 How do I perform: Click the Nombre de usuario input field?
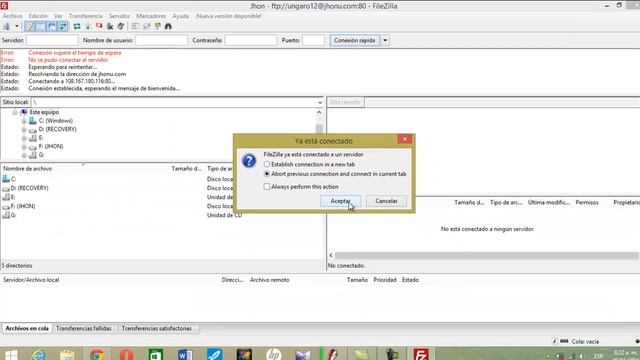point(161,40)
